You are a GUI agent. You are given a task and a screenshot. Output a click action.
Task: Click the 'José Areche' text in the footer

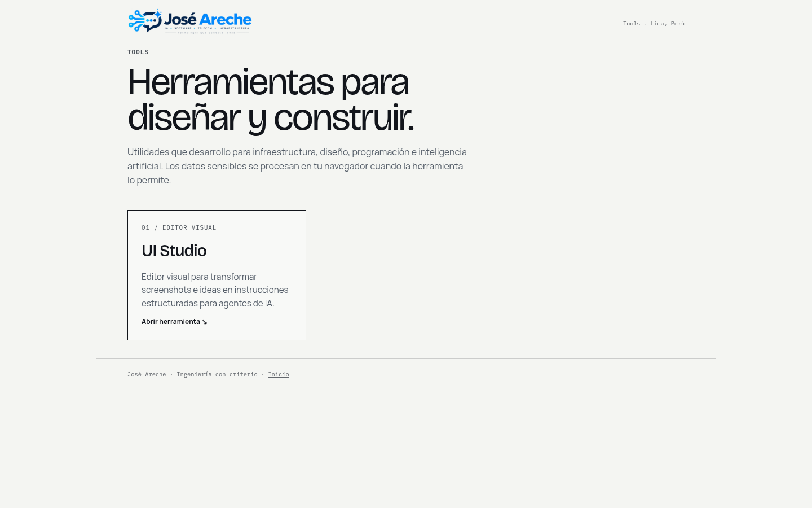pyautogui.click(x=147, y=375)
